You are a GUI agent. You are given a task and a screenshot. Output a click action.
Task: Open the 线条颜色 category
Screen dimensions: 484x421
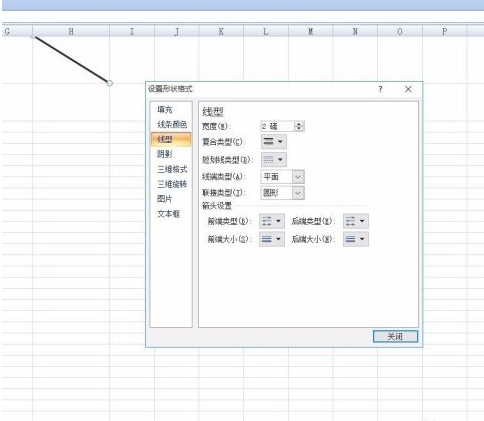pyautogui.click(x=172, y=124)
